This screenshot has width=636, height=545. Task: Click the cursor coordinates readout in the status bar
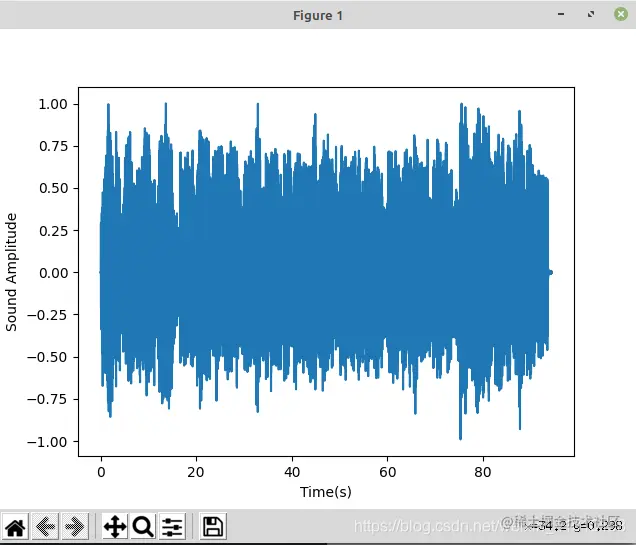click(573, 526)
